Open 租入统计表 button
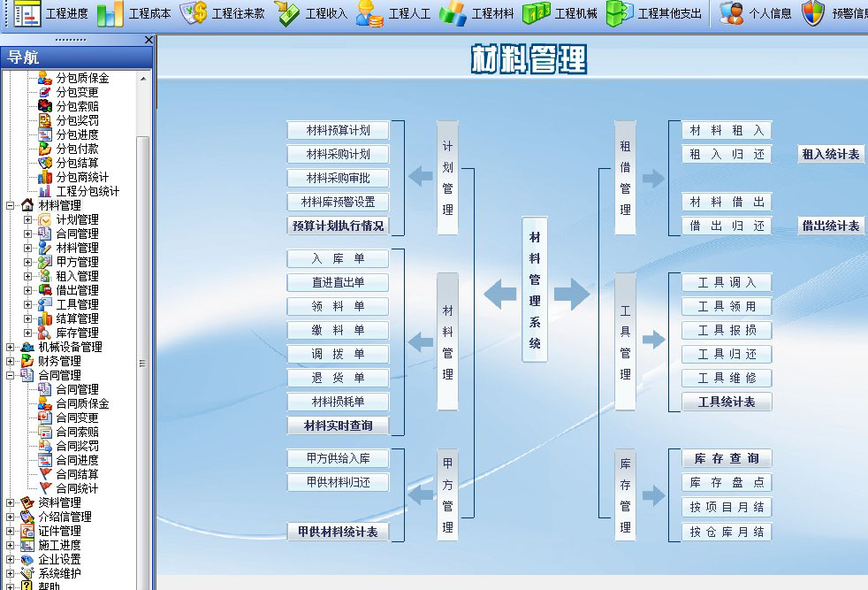The height and width of the screenshot is (590, 868). 830,155
